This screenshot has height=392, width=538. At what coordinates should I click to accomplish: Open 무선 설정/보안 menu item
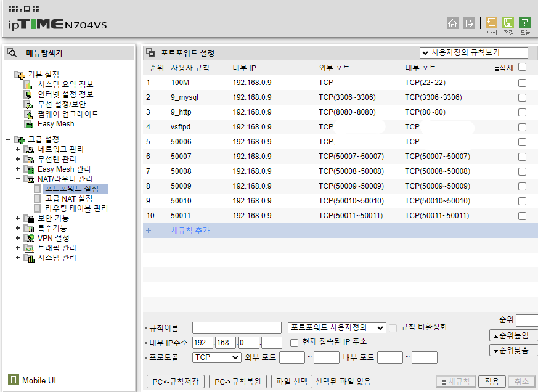62,104
